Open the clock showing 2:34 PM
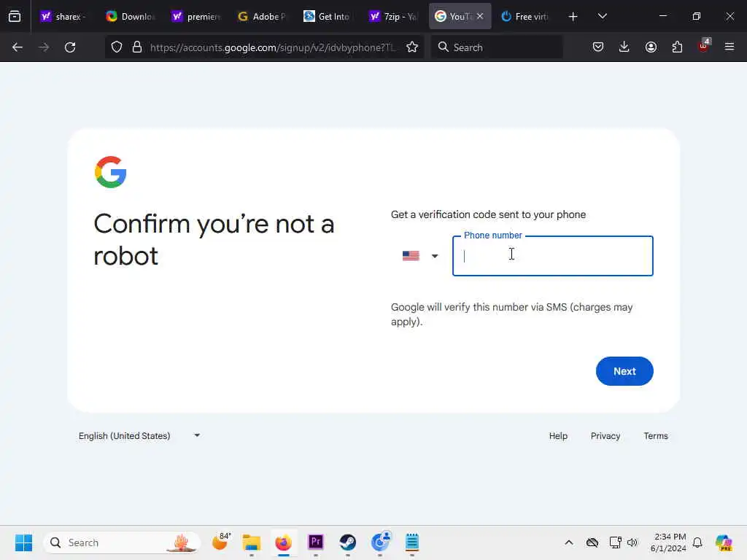 [x=668, y=542]
